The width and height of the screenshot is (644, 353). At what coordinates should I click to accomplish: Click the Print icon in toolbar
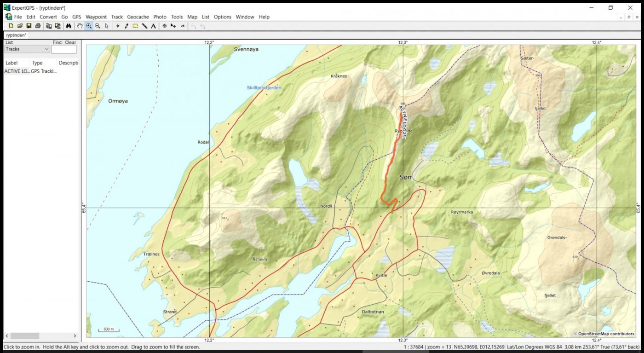38,26
